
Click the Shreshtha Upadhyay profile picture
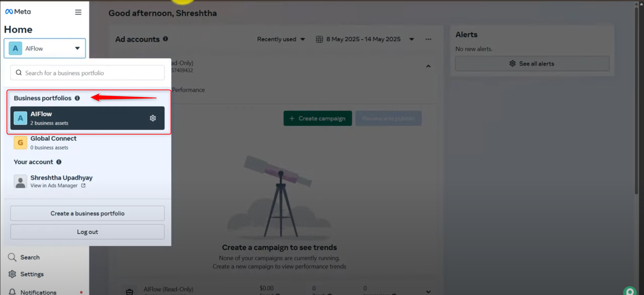(20, 181)
